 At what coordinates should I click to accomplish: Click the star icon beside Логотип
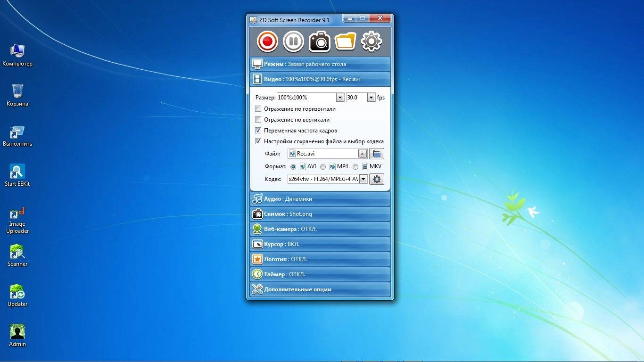pos(257,259)
